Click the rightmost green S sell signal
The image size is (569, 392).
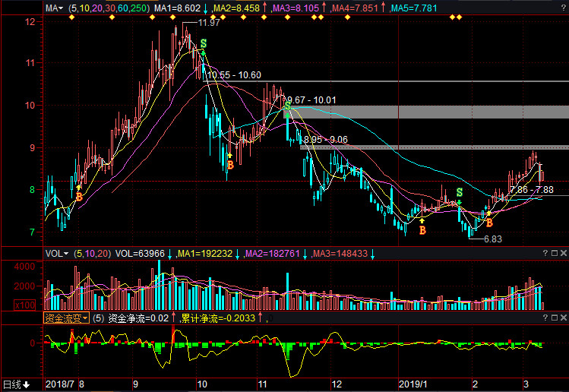click(459, 193)
